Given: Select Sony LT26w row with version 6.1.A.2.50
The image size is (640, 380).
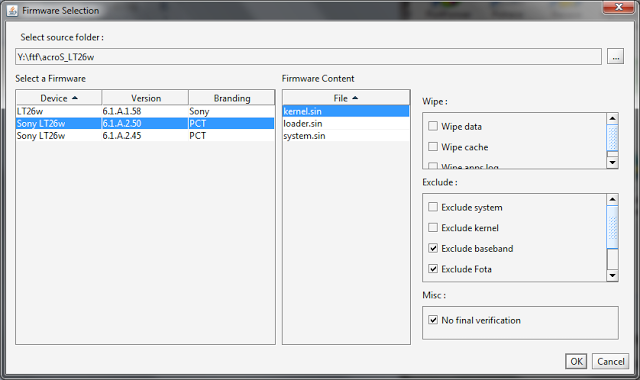Looking at the screenshot, I should 145,123.
